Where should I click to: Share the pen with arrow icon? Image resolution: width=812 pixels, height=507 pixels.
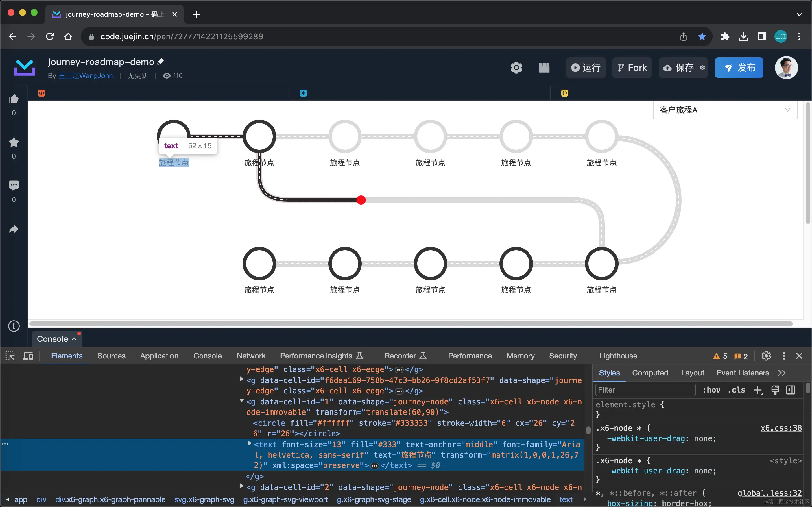point(14,229)
